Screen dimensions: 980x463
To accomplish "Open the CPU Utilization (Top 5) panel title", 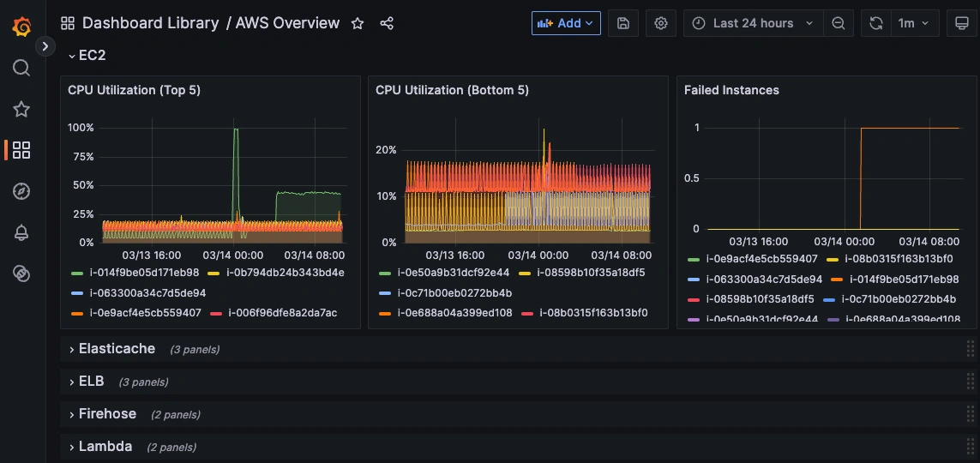I will [x=135, y=90].
